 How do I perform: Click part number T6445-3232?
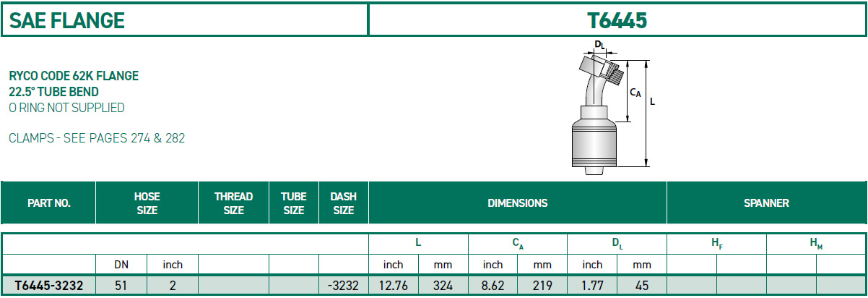(48, 286)
